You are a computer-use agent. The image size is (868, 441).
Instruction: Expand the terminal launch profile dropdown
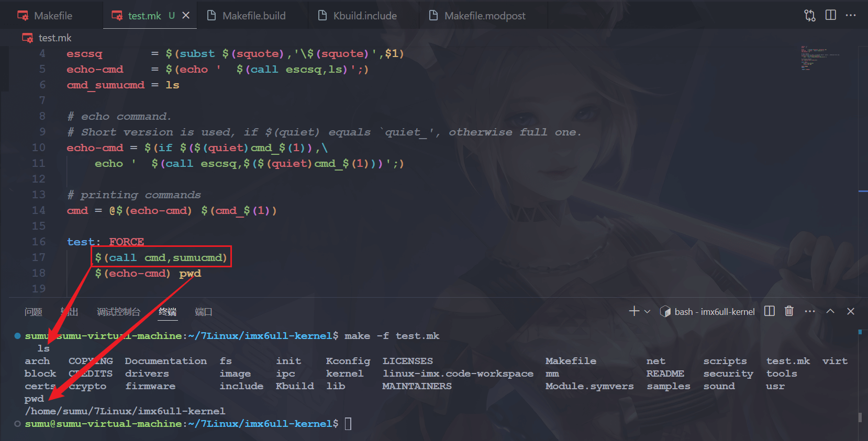648,312
